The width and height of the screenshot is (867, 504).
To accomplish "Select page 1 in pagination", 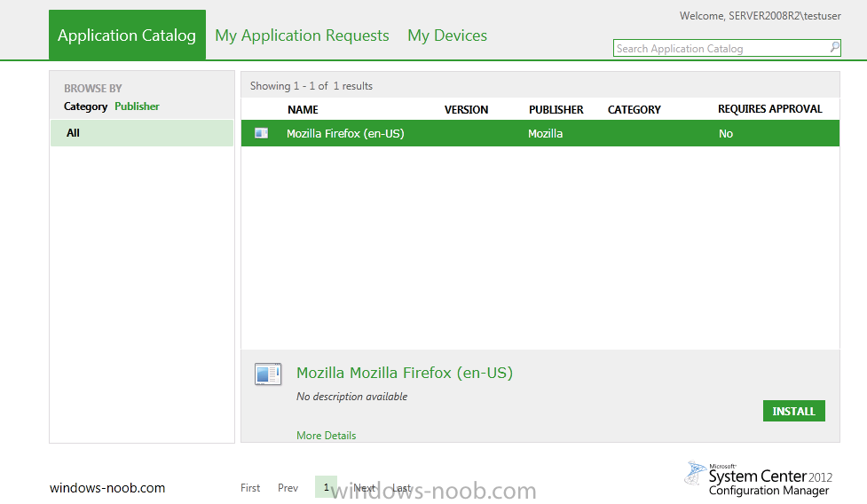I will (326, 487).
